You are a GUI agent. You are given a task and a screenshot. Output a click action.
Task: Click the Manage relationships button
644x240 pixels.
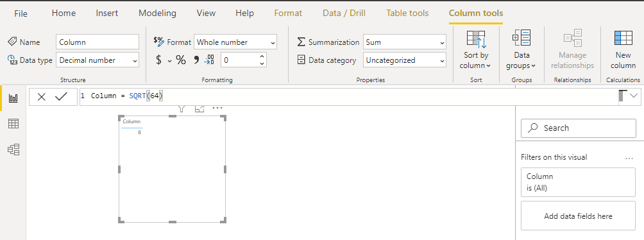pos(573,49)
